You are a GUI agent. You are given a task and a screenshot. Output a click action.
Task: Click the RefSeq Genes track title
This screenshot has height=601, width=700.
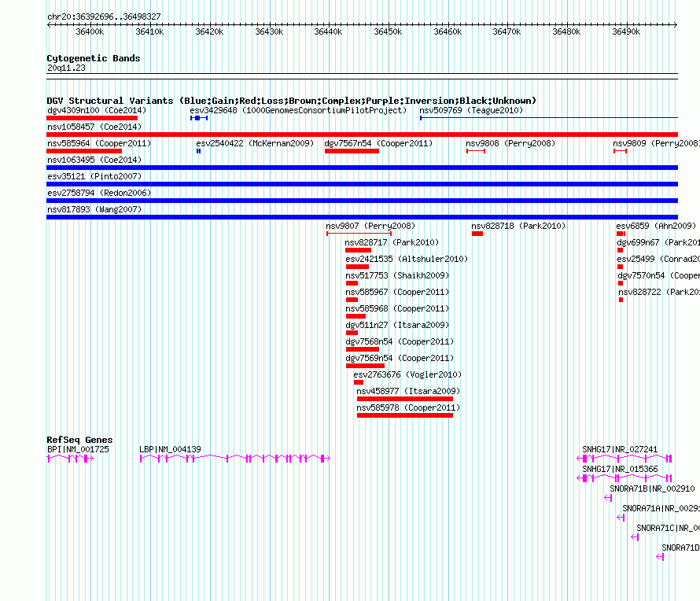tap(79, 440)
